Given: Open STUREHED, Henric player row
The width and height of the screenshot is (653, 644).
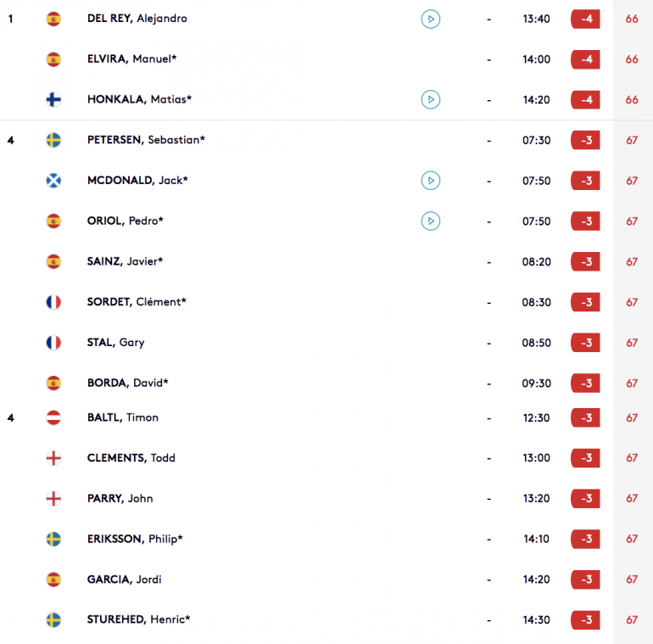Looking at the screenshot, I should pyautogui.click(x=326, y=619).
